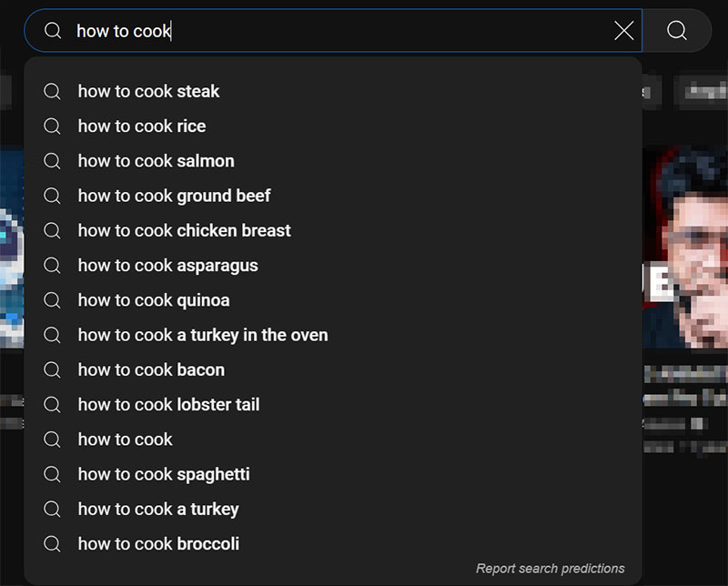Open "Report search predictions" link
The image size is (728, 586).
tap(550, 569)
